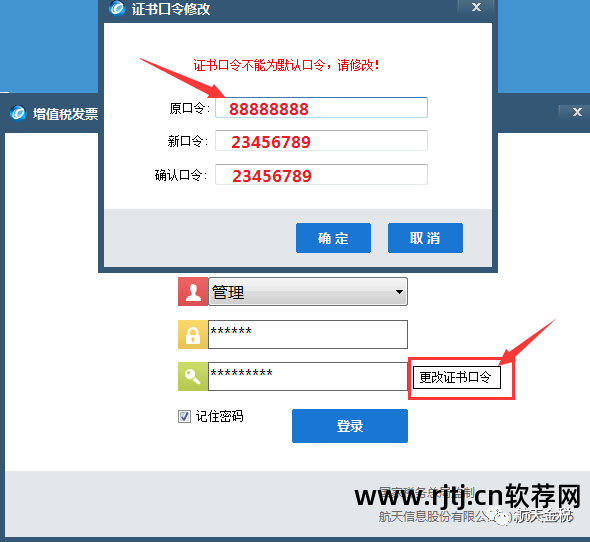Click the 更改证书口令 button
Screen dimensions: 590x542
[x=457, y=378]
